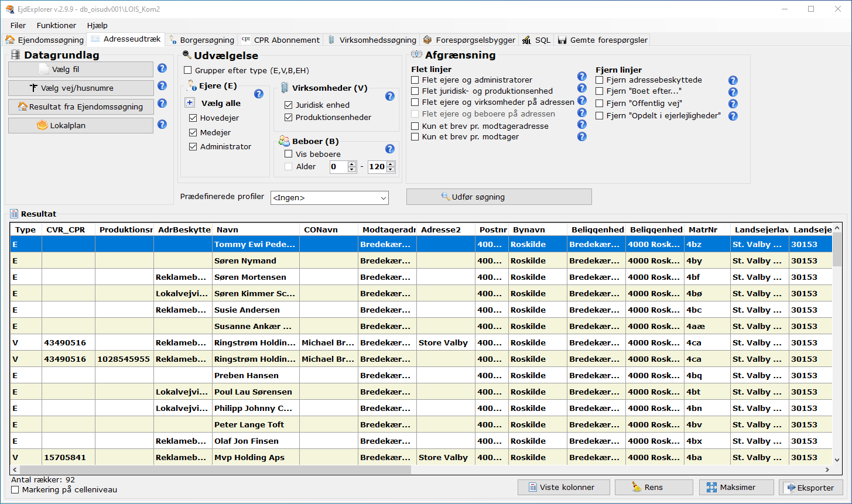Image resolution: width=852 pixels, height=504 pixels.
Task: Click help icon in Beboer (B) section
Action: [390, 149]
